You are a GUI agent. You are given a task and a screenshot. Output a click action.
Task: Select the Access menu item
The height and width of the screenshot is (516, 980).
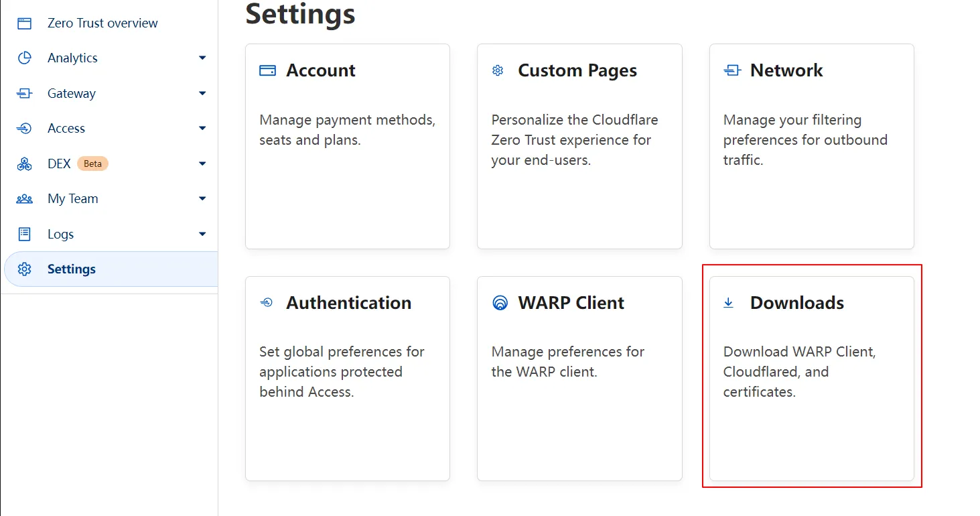[x=66, y=129]
